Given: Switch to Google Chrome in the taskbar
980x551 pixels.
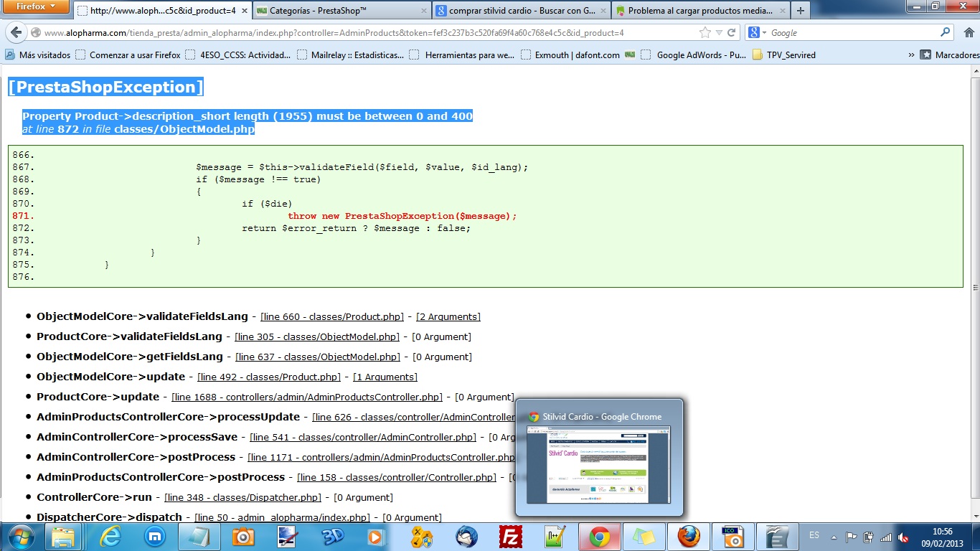Looking at the screenshot, I should click(x=600, y=537).
